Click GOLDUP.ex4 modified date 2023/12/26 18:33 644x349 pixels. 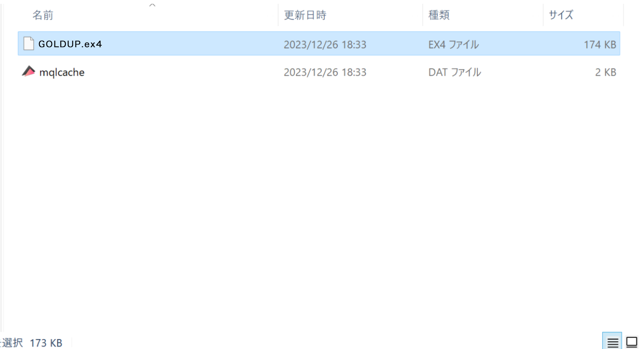click(325, 44)
